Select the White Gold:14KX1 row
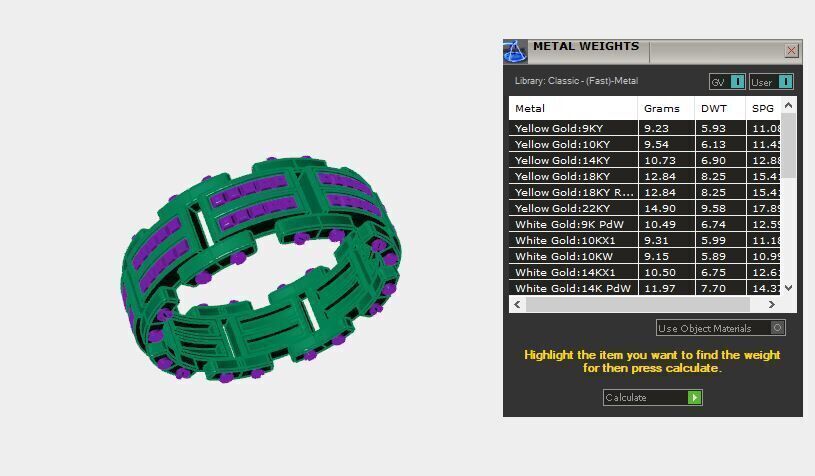Viewport: 815px width, 476px height. point(645,272)
